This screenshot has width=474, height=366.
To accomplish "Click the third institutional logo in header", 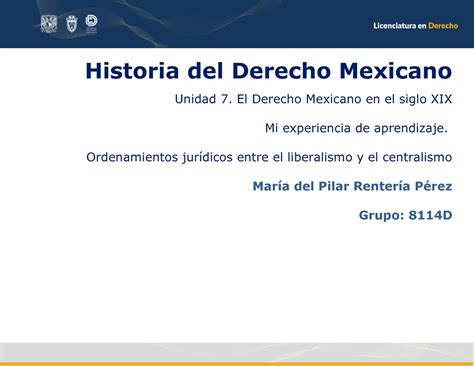I will tap(91, 24).
